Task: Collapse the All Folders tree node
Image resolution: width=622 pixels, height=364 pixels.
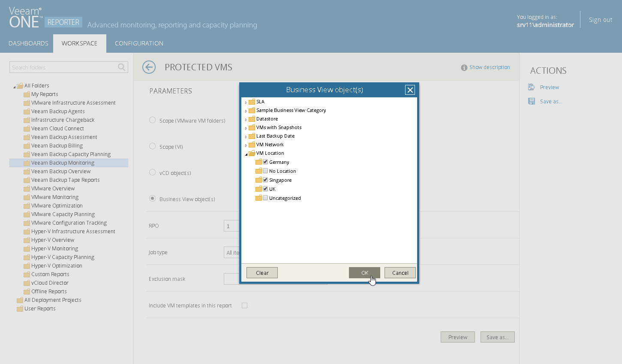Action: point(14,87)
